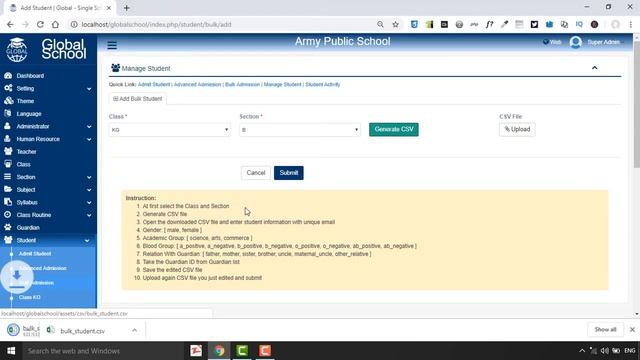640x360 pixels.
Task: Select Advanced Admission submenu item
Action: click(43, 269)
